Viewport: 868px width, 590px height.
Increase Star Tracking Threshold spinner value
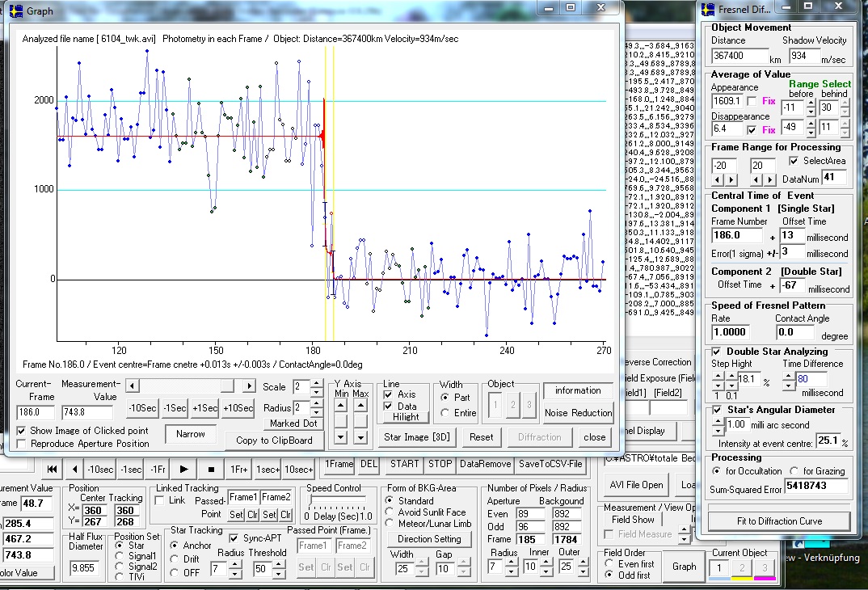[278, 565]
